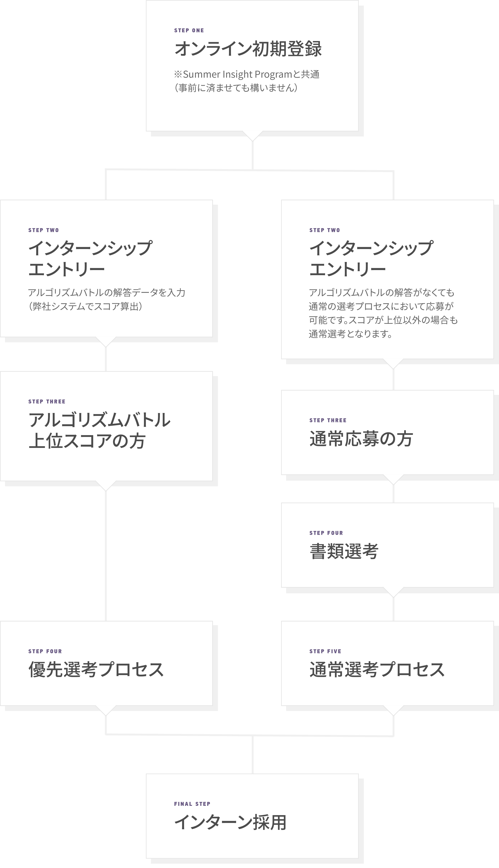Click the 'STEP FIVE' label
This screenshot has width=499, height=868.
point(325,651)
